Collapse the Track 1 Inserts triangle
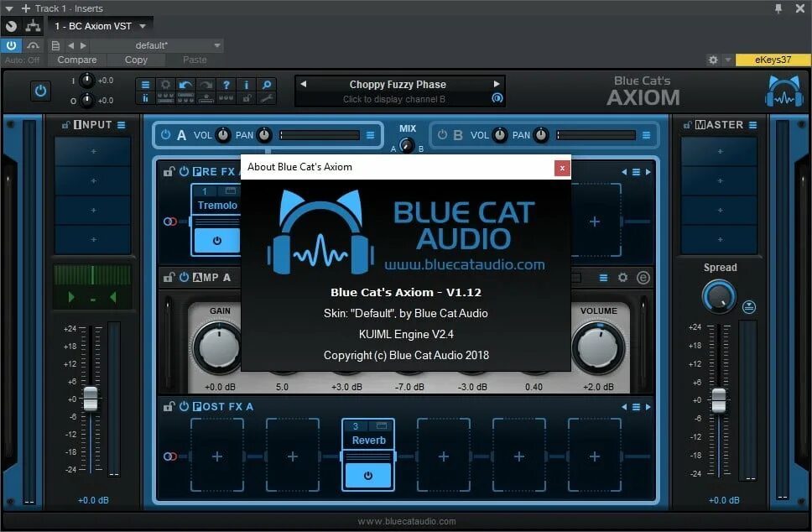This screenshot has height=532, width=812. (x=8, y=8)
